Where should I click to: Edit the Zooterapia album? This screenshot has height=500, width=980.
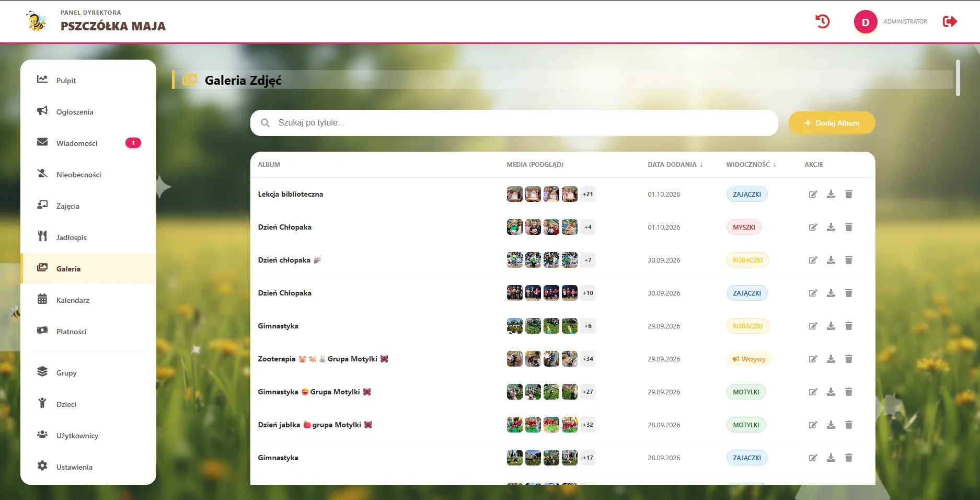point(813,359)
